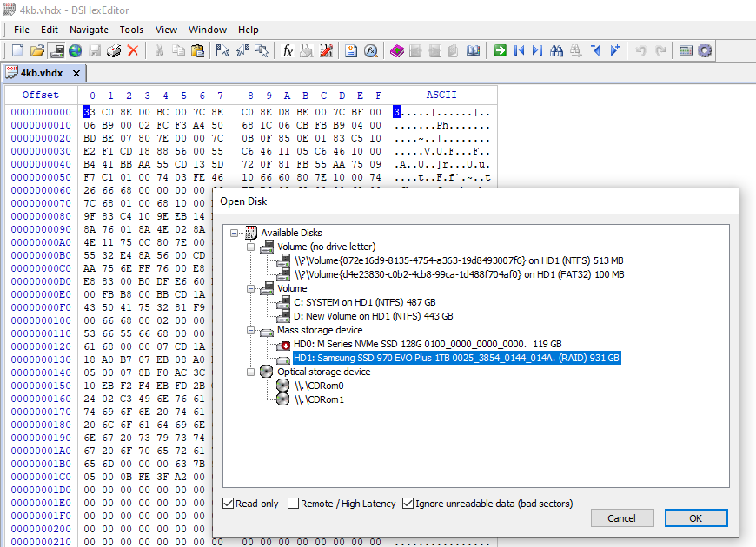Enable Remote / High Latency option
756x547 pixels.
[293, 504]
